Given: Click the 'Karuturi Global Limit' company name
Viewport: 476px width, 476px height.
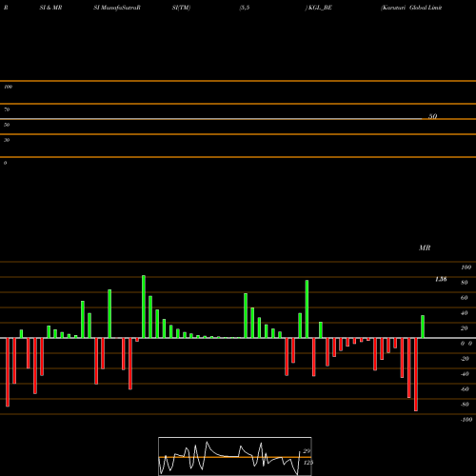Looking at the screenshot, I should click(411, 8).
